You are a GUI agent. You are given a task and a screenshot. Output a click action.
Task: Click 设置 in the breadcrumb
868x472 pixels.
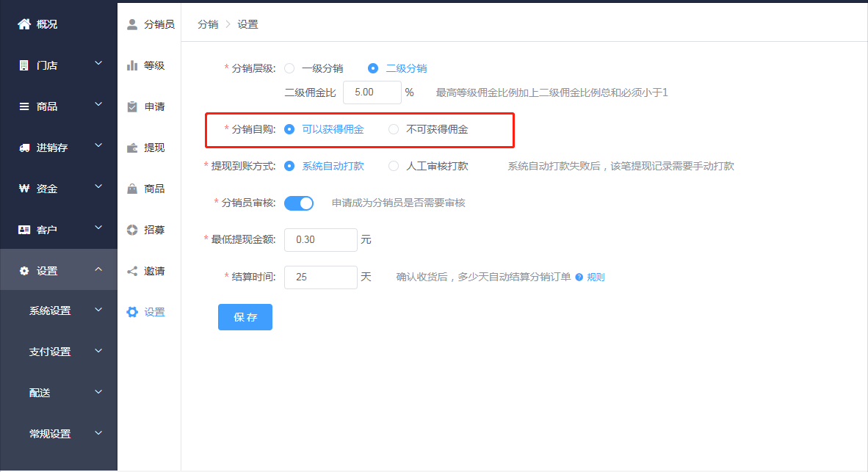click(247, 24)
